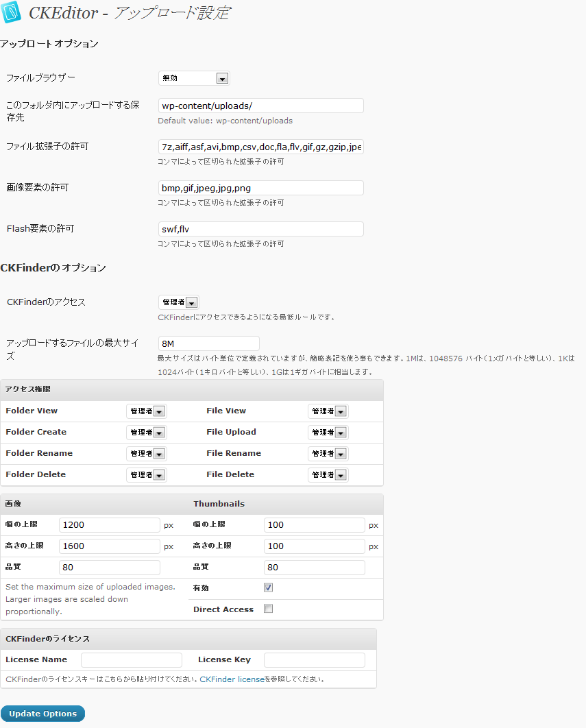The image size is (586, 728).
Task: Open the Folder Create permission dropdown
Action: pos(146,433)
